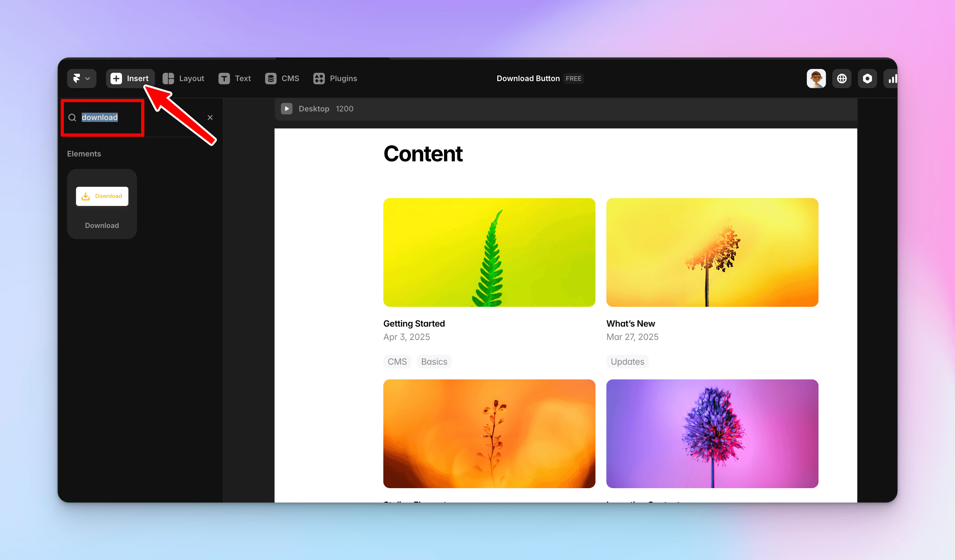Click the Desktop breakpoint label
Image resolution: width=955 pixels, height=560 pixels.
tap(314, 109)
